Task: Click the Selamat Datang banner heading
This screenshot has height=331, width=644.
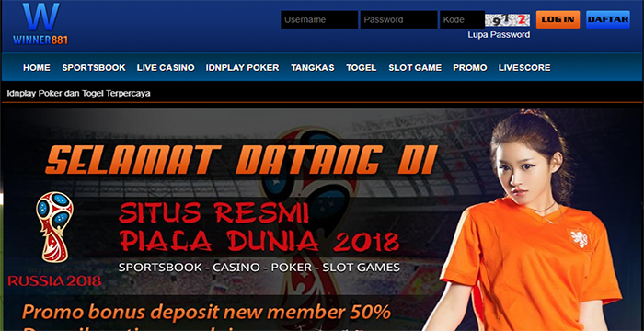Action: (240, 160)
